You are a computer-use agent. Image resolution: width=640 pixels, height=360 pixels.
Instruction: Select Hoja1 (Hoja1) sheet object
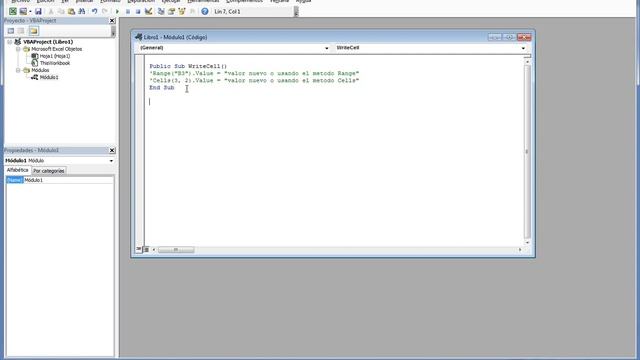pyautogui.click(x=55, y=56)
